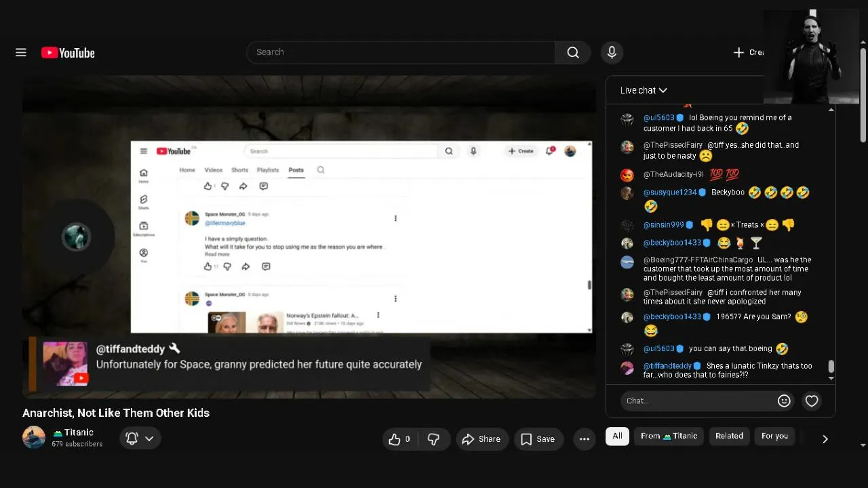The width and height of the screenshot is (868, 488).
Task: Click Playlists tab in embedded YouTube page
Action: [268, 170]
